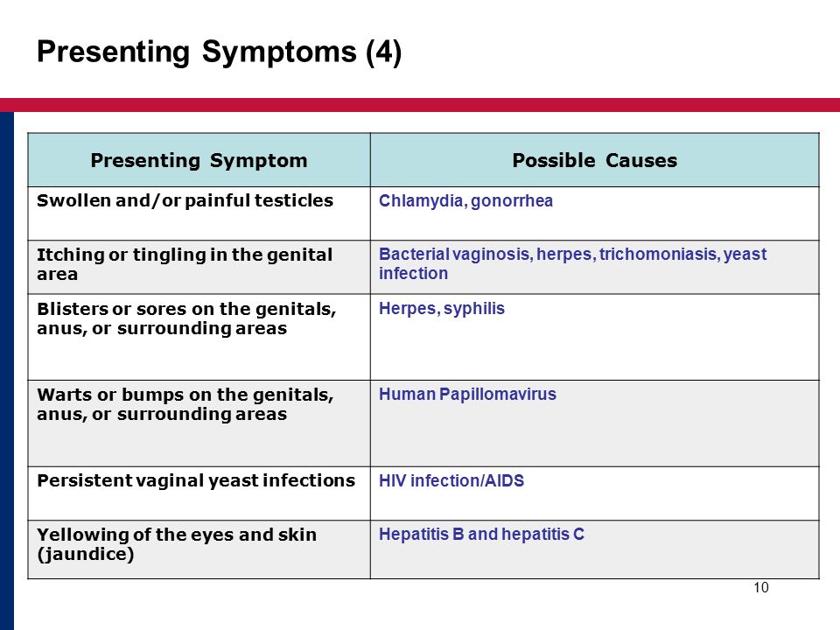Click the dark blue vertical side bar
The height and width of the screenshot is (630, 840).
7,371
